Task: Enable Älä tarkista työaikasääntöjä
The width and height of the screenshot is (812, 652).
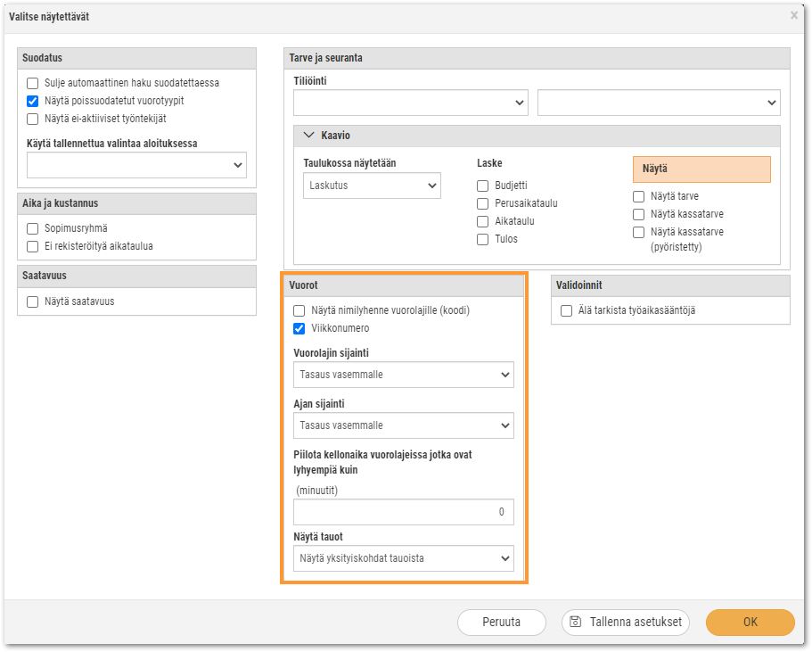Action: 567,310
